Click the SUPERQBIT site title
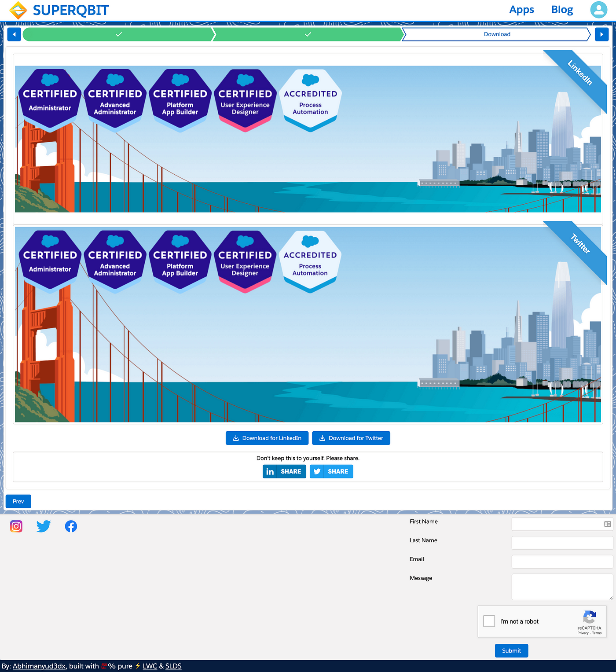Viewport: 616px width, 672px height. [71, 10]
